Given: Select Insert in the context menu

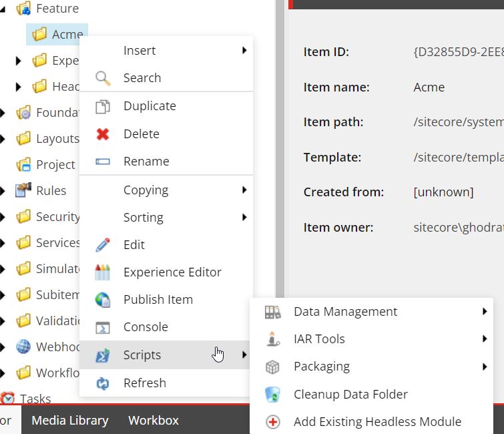Looking at the screenshot, I should [166, 51].
